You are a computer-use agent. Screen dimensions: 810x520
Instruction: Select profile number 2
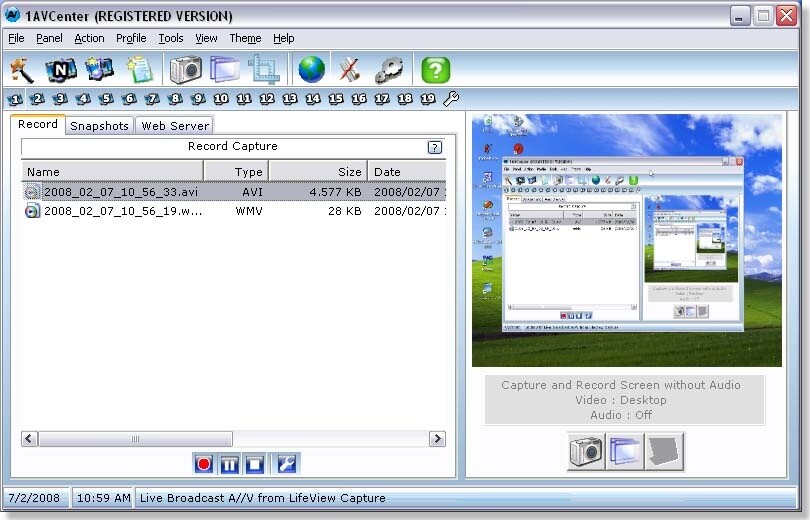coord(37,99)
